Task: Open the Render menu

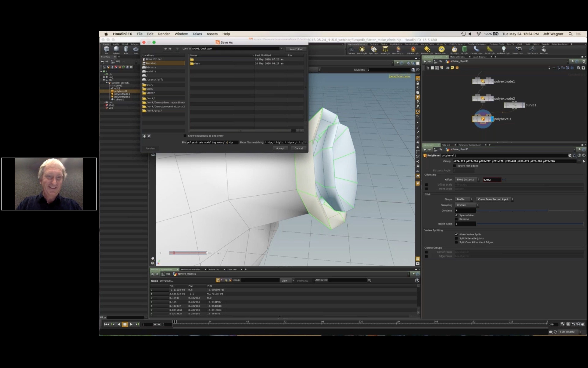Action: pyautogui.click(x=164, y=34)
